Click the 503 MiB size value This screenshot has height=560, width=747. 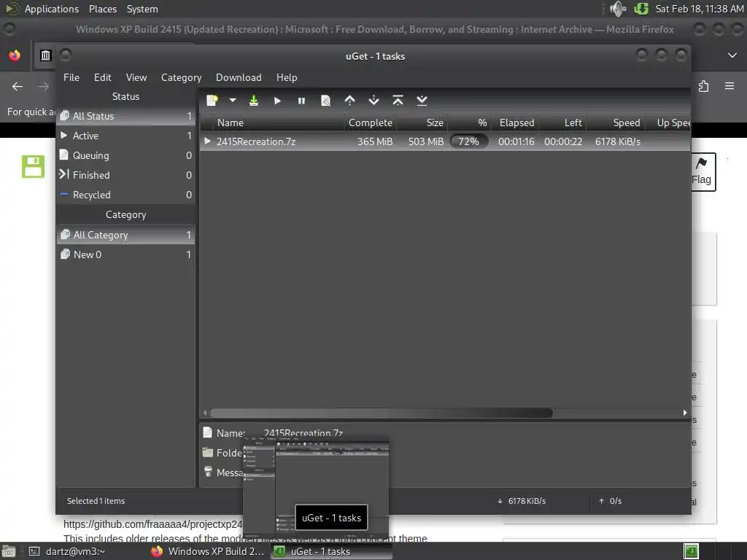tap(426, 141)
